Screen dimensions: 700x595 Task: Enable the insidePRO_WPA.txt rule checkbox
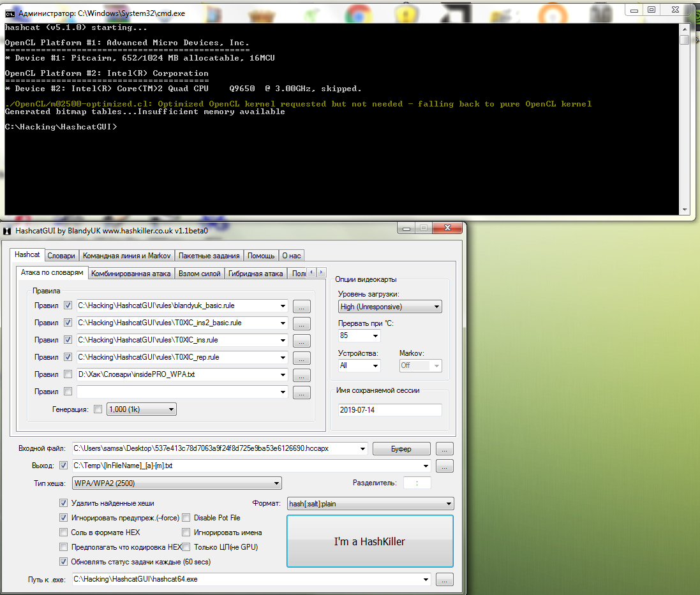tap(68, 374)
